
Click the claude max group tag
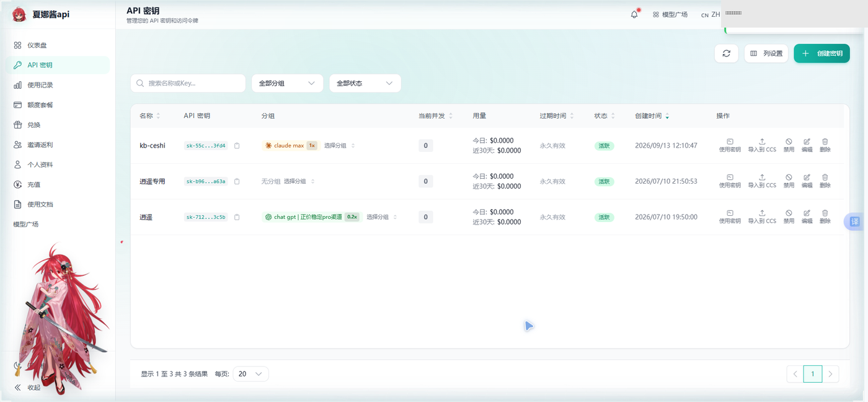point(291,146)
